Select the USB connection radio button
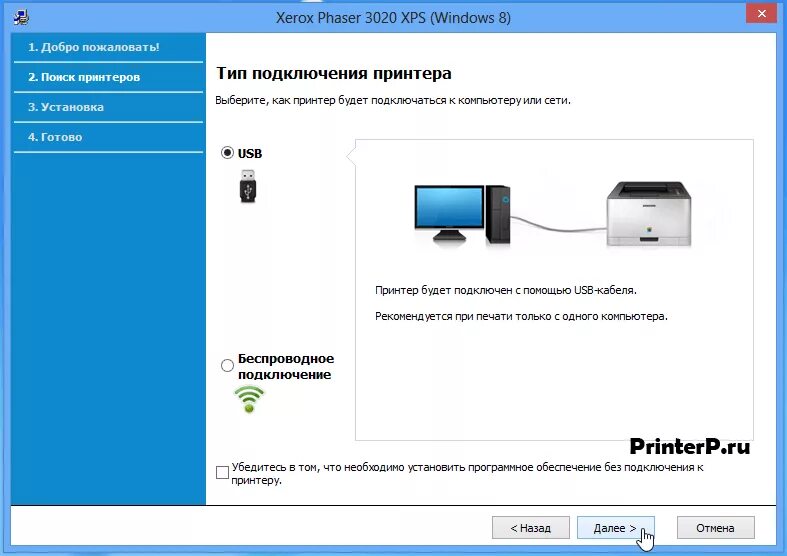 [x=227, y=153]
